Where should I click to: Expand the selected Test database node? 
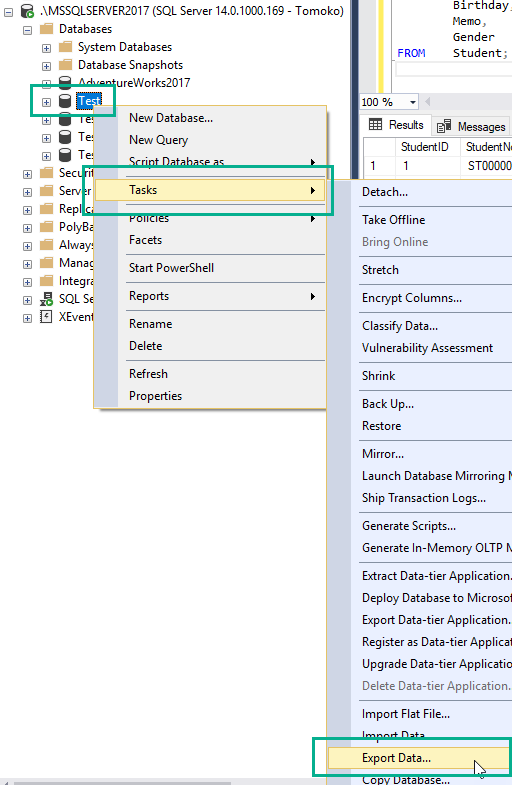47,102
